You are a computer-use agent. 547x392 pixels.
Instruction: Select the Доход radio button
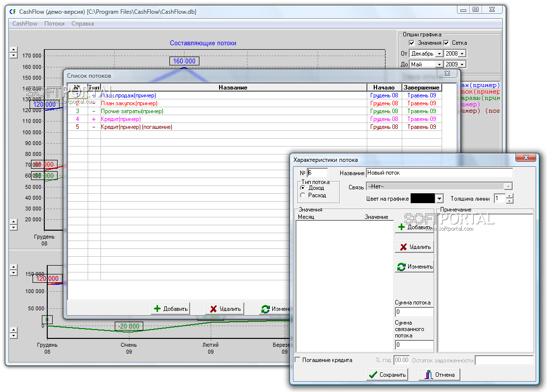click(x=303, y=188)
